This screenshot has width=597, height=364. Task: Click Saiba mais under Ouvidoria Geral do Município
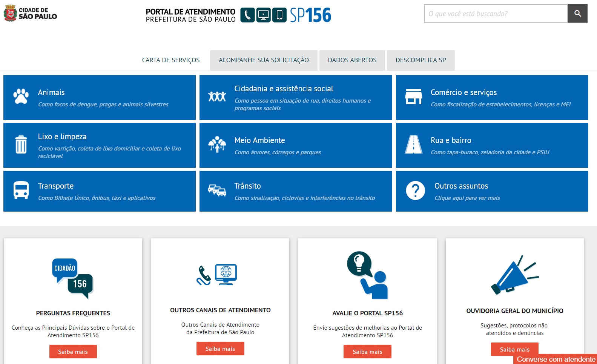(515, 349)
